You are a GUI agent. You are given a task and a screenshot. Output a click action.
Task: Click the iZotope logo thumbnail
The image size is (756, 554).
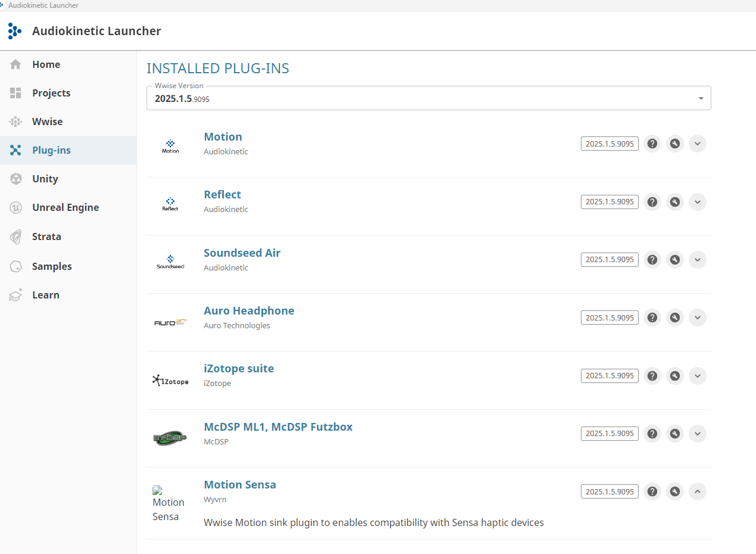[x=170, y=380]
